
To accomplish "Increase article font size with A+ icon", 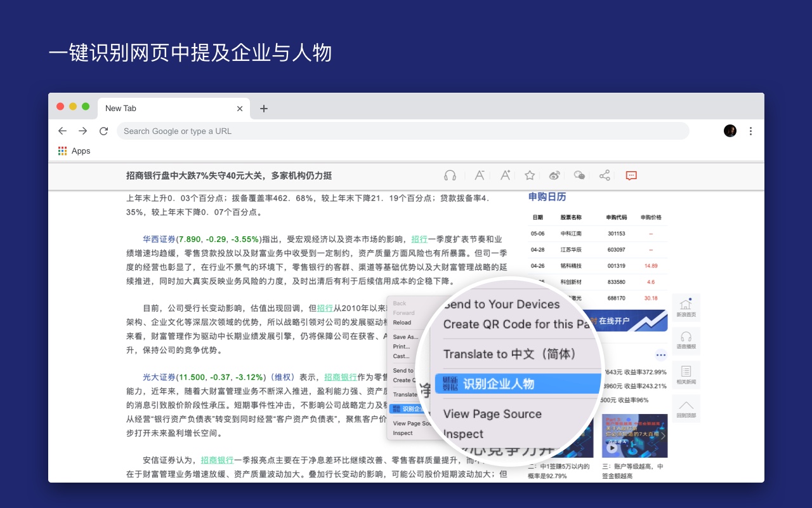I will coord(505,175).
